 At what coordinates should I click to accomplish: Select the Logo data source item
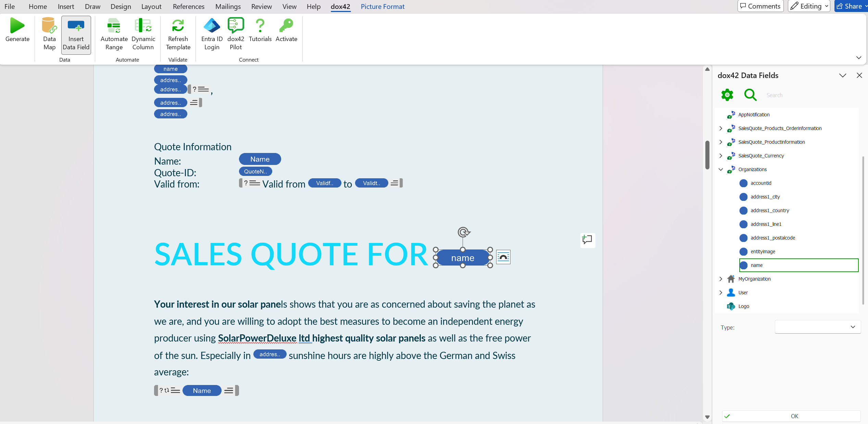click(743, 306)
